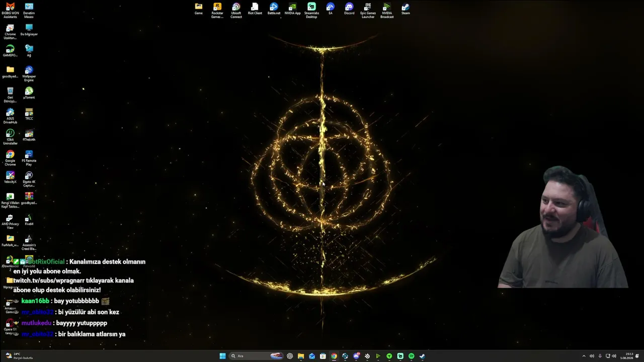Select the Steam shortcut on the desktop
This screenshot has height=362, width=644.
click(406, 9)
